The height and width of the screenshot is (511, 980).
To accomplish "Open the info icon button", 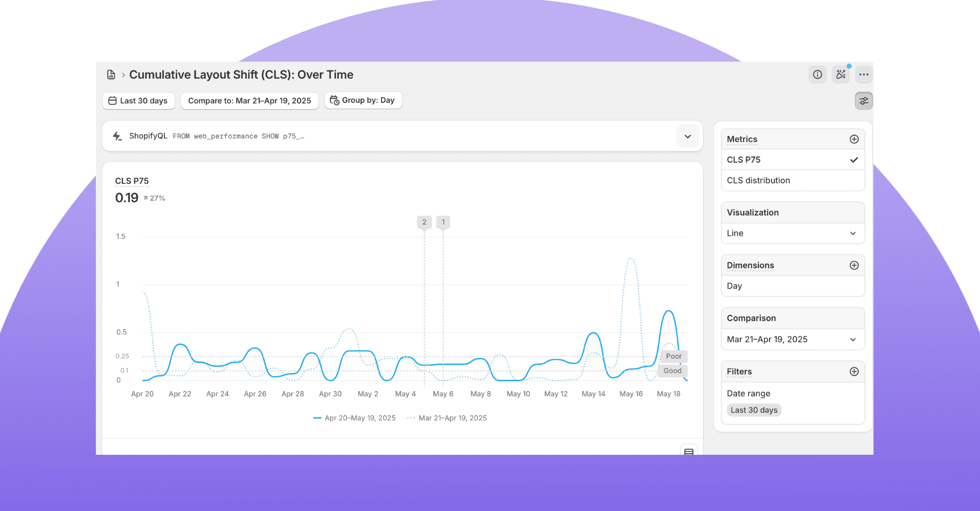I will tap(818, 75).
